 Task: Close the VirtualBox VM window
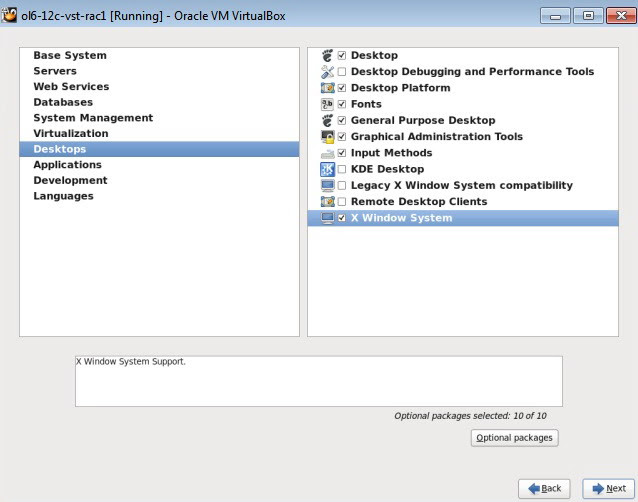[621, 16]
